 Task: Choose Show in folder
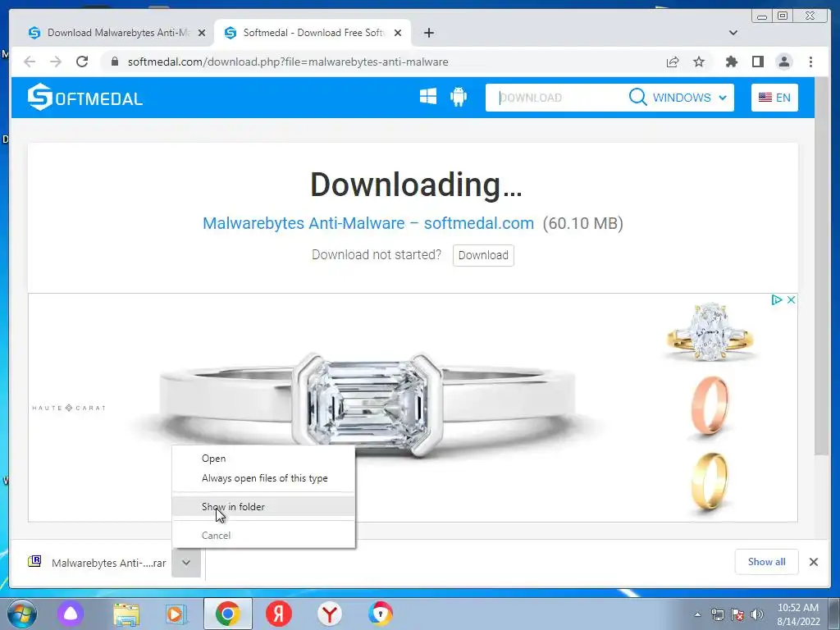tap(263, 507)
